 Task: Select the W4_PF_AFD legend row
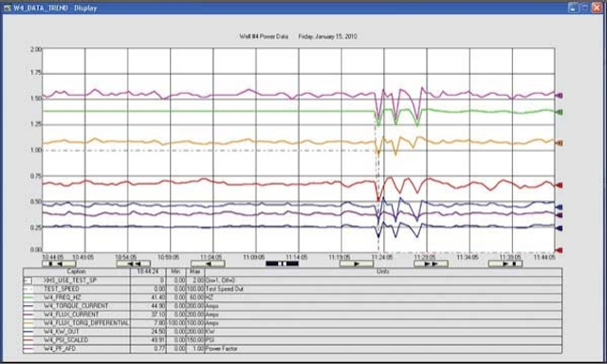pos(292,349)
